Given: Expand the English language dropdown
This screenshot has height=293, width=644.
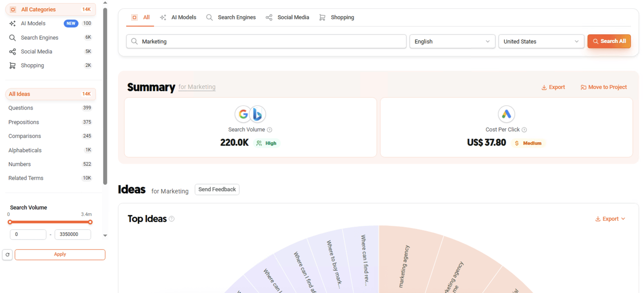Looking at the screenshot, I should pos(452,41).
